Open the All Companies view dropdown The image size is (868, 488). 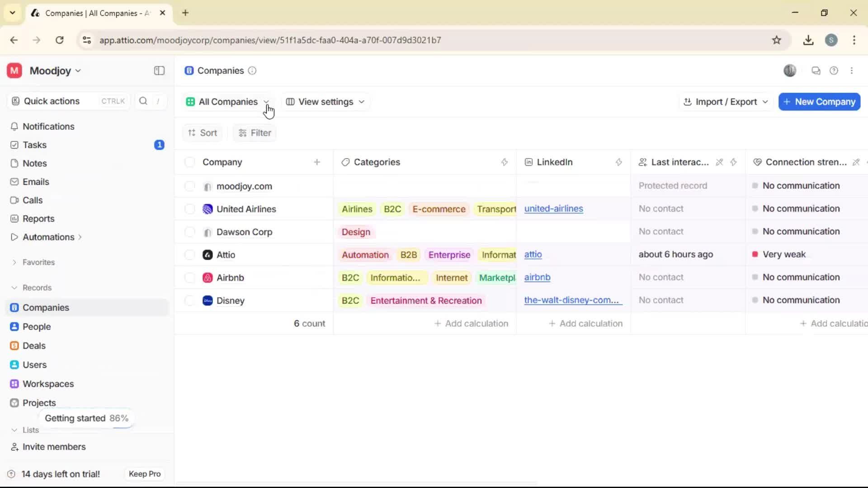point(227,102)
